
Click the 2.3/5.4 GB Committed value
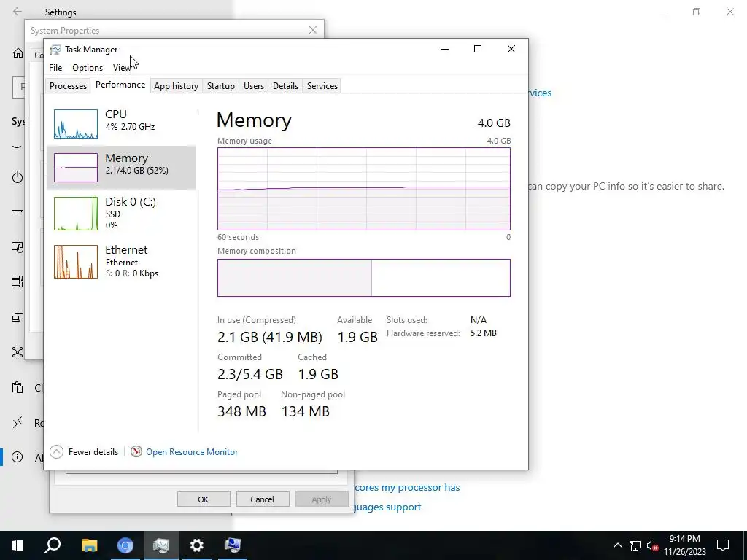pyautogui.click(x=250, y=374)
